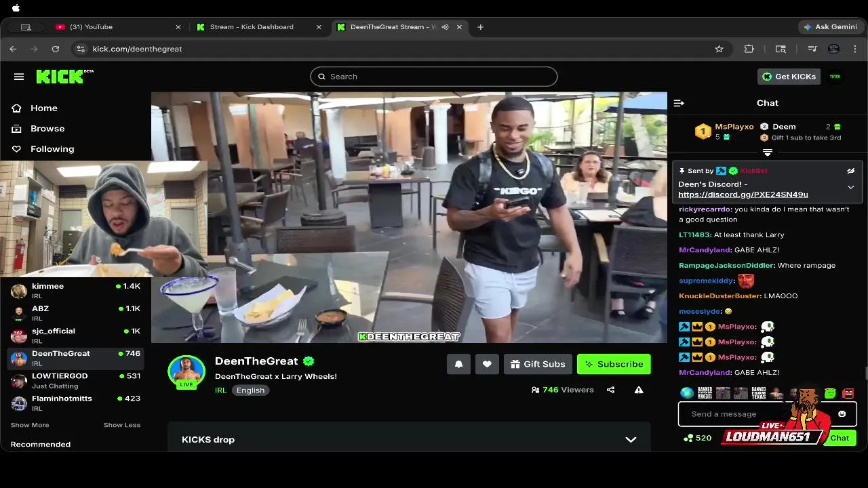This screenshot has width=868, height=488.
Task: Click the 520 channel points balance
Action: (x=698, y=438)
